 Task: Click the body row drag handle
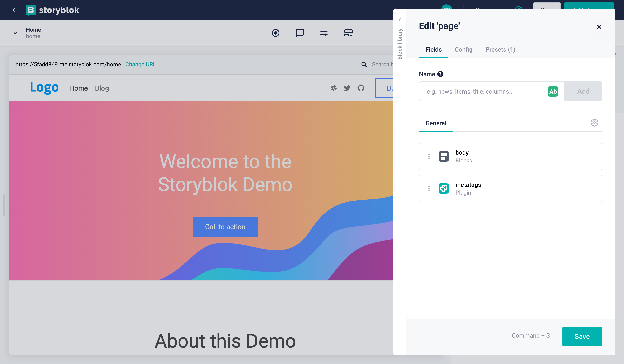pos(429,156)
